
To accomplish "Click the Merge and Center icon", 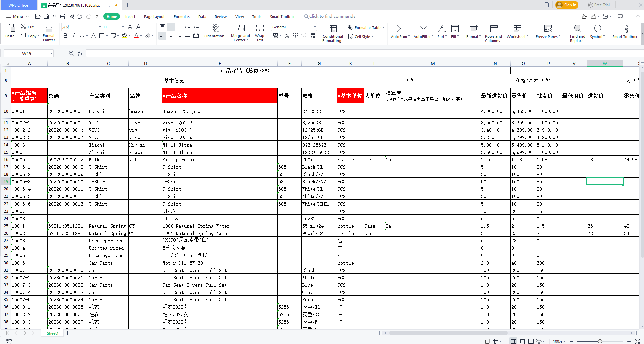I will [x=240, y=28].
